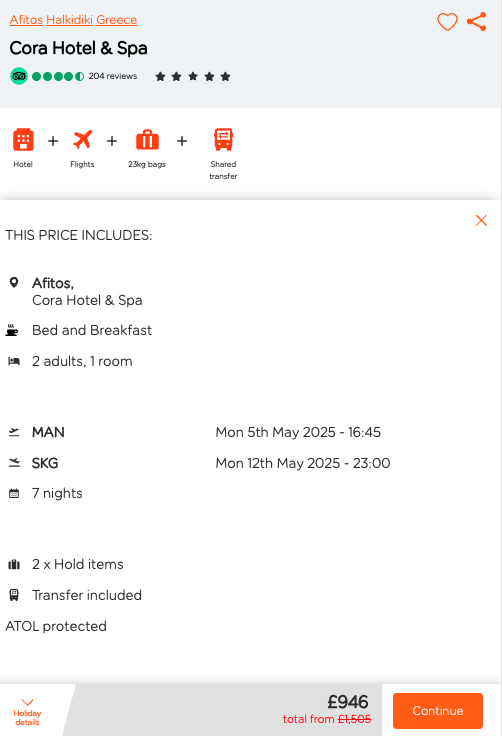Viewport: 502px width, 736px height.
Task: Collapse the Holiday details chevron
Action: click(x=27, y=702)
